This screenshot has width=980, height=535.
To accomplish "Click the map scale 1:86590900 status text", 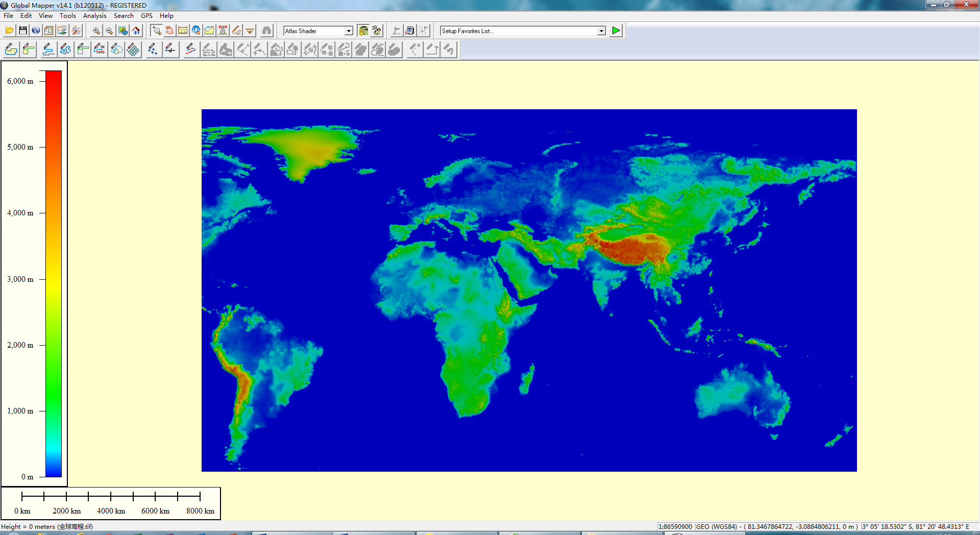I will tap(675, 527).
